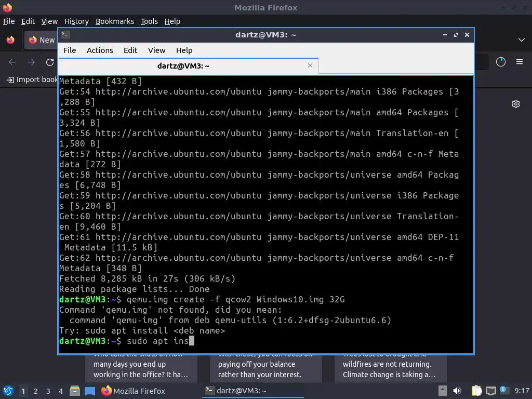The image size is (532, 399).
Task: Open the terminal Actions menu
Action: [x=100, y=50]
